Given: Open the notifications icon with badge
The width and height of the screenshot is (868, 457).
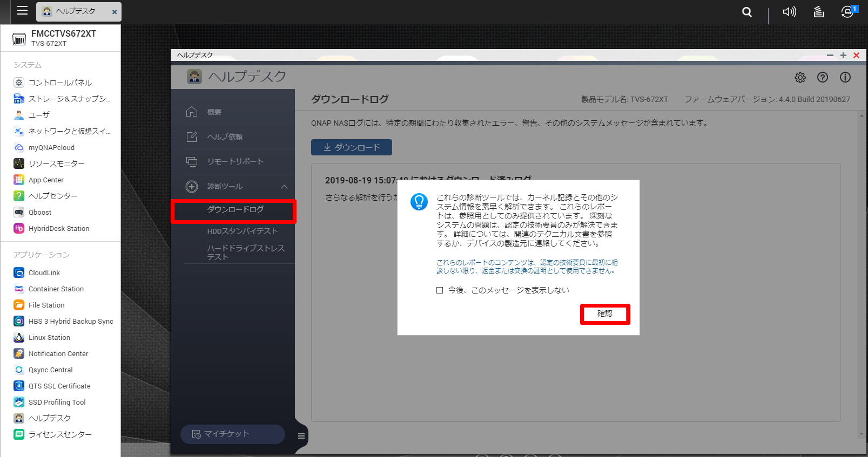Looking at the screenshot, I should [x=849, y=11].
